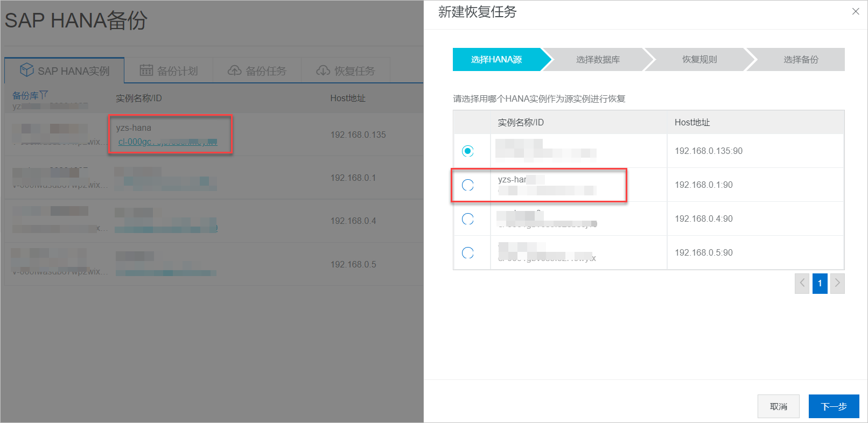Click the calendar icon on 备份计划 tab
The height and width of the screenshot is (423, 868).
click(x=146, y=70)
